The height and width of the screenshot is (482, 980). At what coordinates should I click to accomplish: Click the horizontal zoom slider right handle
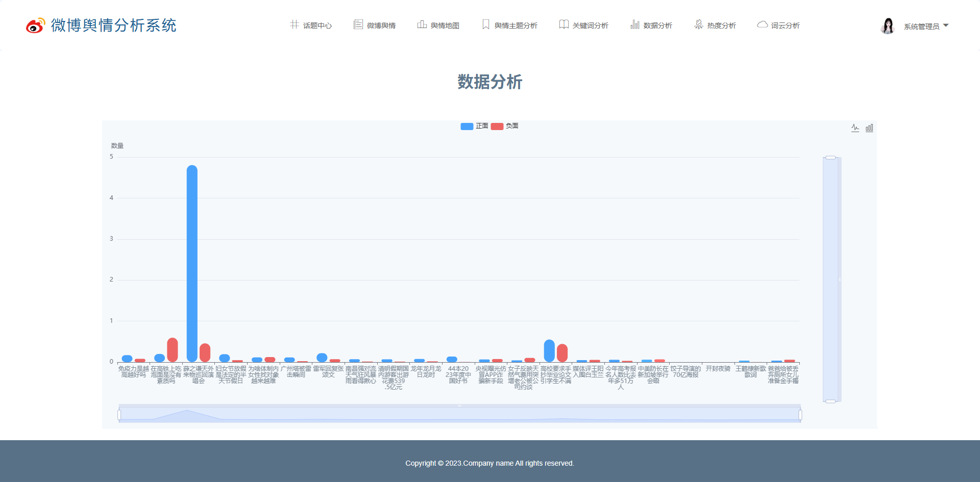800,415
